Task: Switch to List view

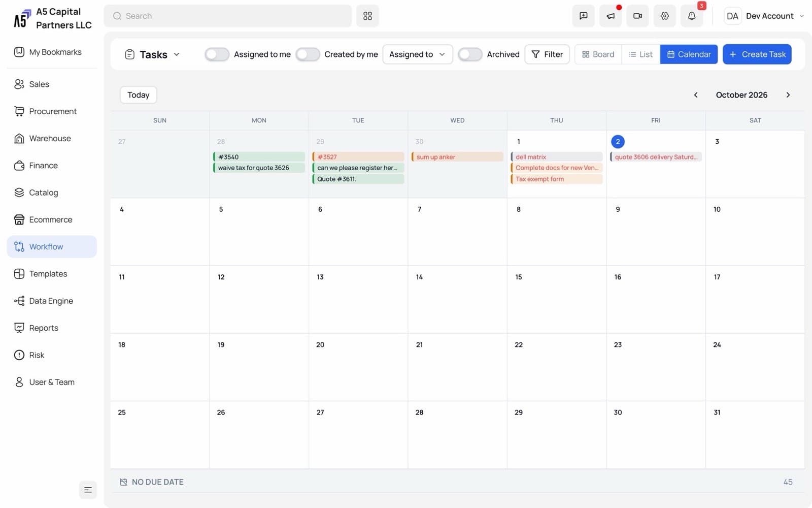Action: point(640,54)
